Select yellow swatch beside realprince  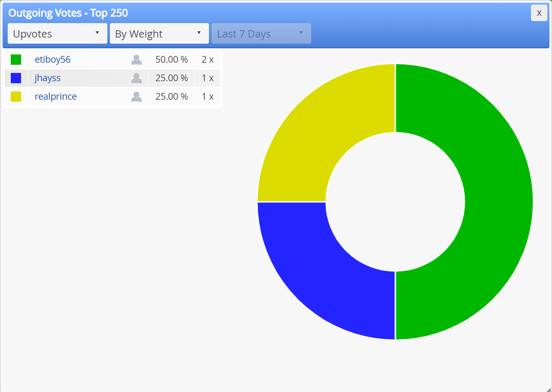(16, 96)
